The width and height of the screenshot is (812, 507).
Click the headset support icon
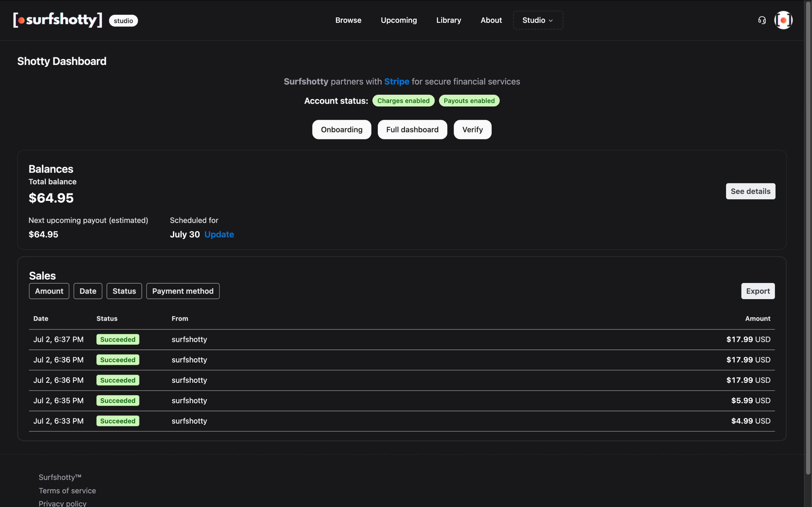click(762, 20)
